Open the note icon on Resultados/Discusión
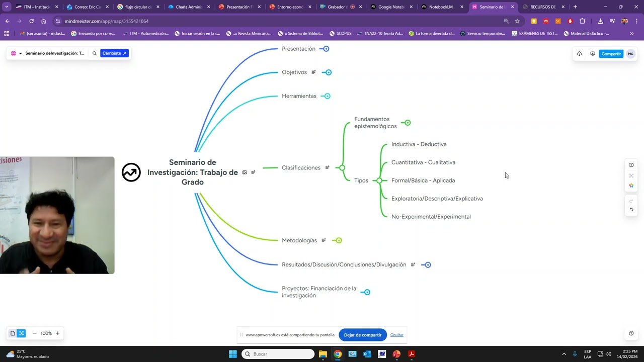644x362 pixels. (413, 264)
